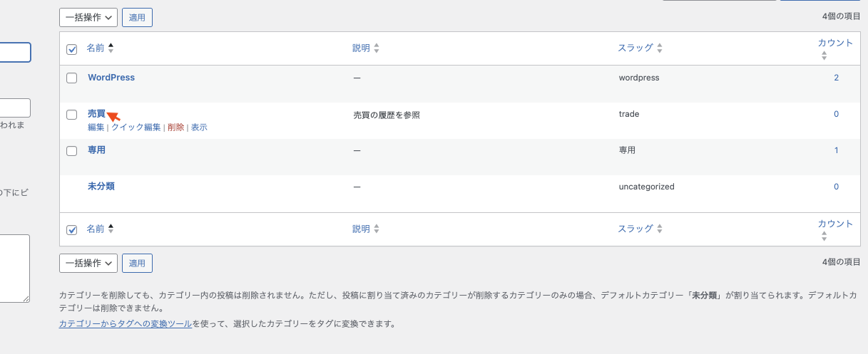Screen dimensions: 868x354
Task: Click sort arrows under カウント in table header
Action: (824, 56)
